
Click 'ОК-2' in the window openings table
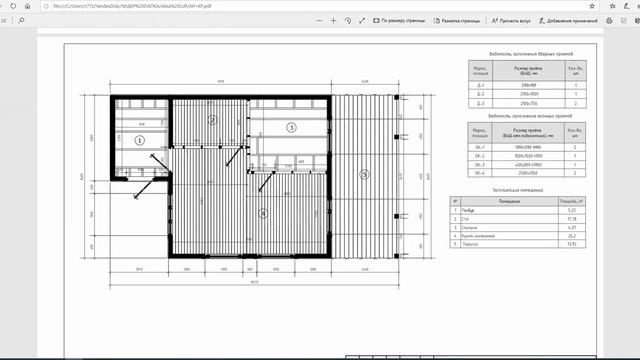click(x=480, y=156)
